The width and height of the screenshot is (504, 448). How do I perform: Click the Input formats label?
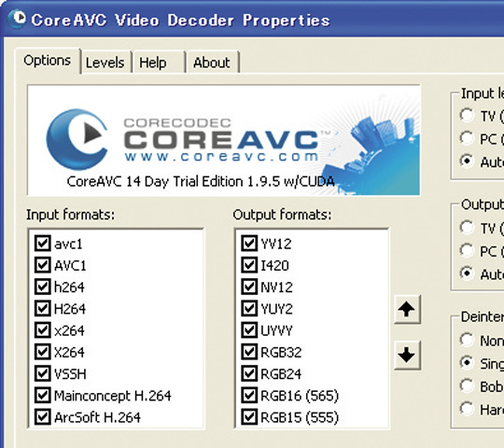[x=70, y=215]
